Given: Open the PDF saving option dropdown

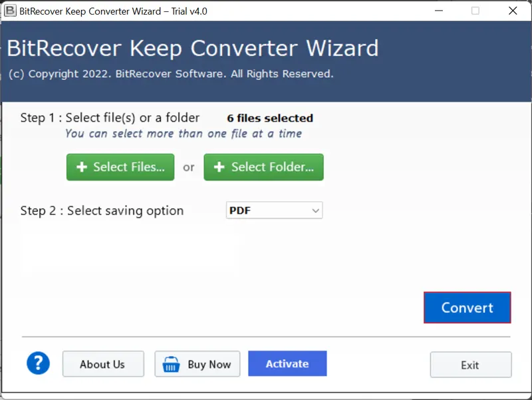Looking at the screenshot, I should [273, 211].
